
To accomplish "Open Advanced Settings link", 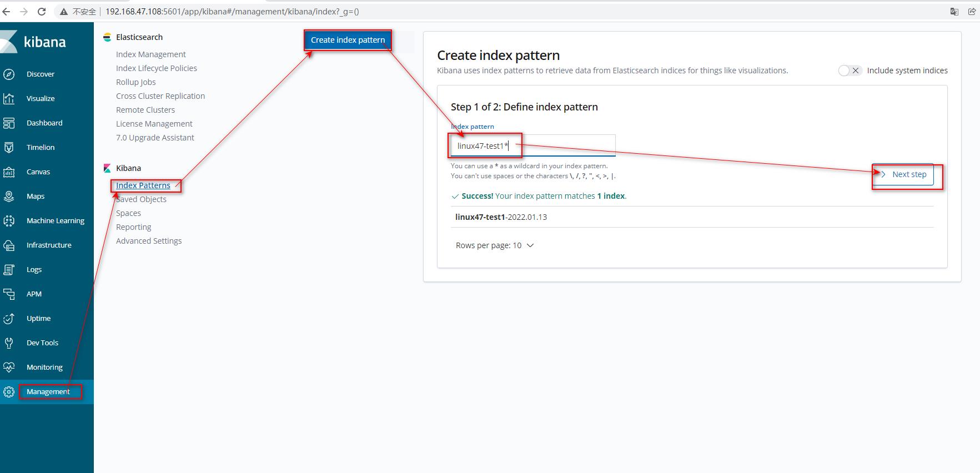I will (x=149, y=241).
